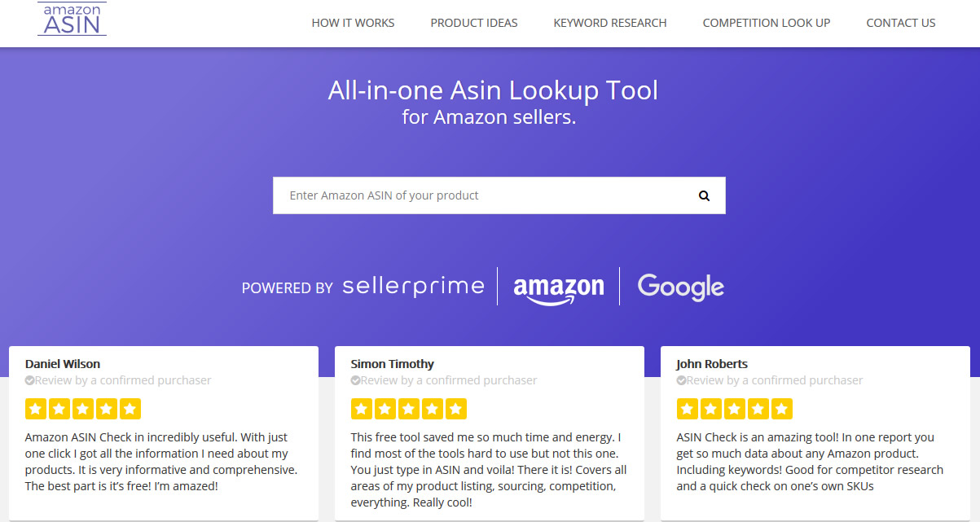The height and width of the screenshot is (522, 980).
Task: Click the Google logo
Action: click(x=680, y=287)
